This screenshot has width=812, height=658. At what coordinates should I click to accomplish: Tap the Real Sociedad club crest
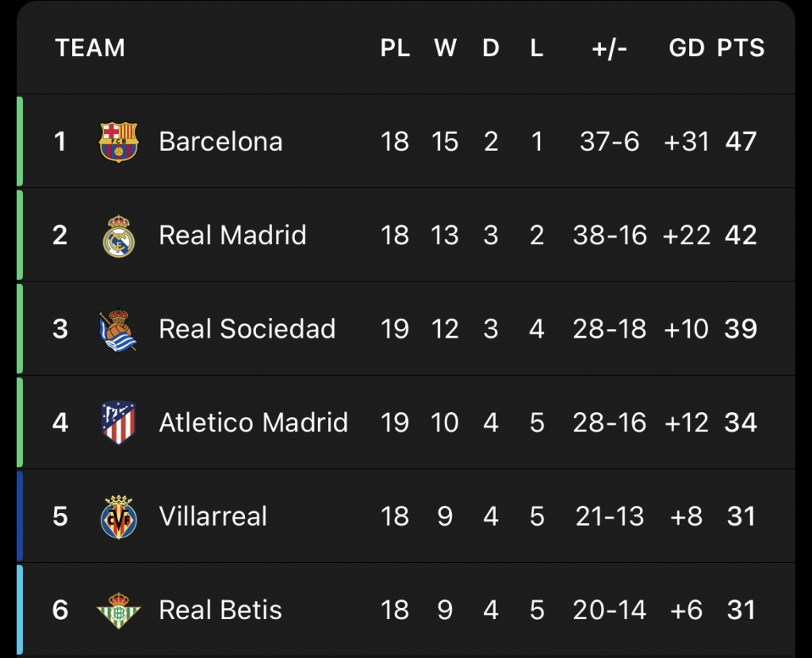(x=118, y=330)
